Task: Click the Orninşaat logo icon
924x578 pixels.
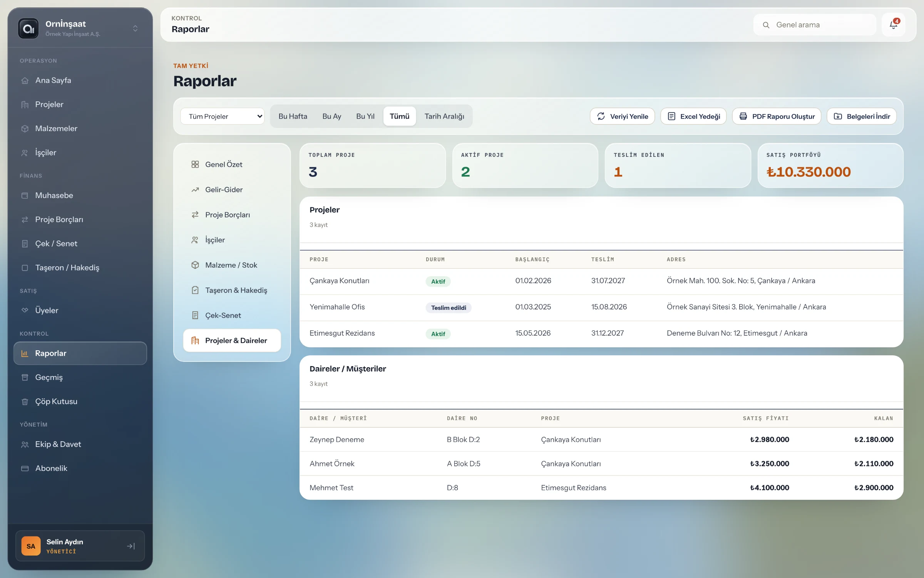Action: click(x=28, y=29)
